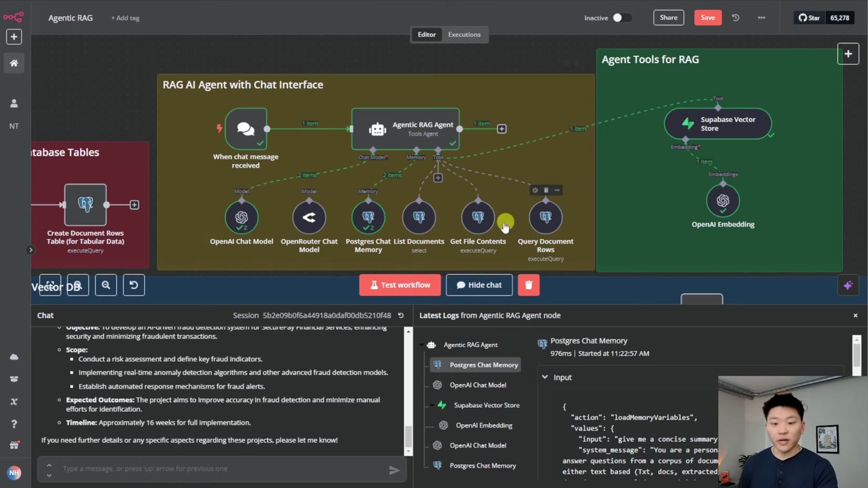Select the Agentic RAG Agent node on canvas
868x488 pixels.
(x=405, y=128)
